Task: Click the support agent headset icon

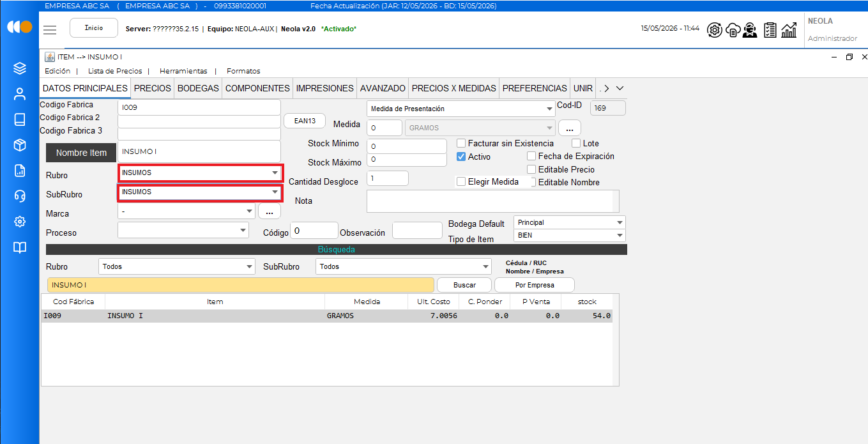Action: [x=750, y=29]
